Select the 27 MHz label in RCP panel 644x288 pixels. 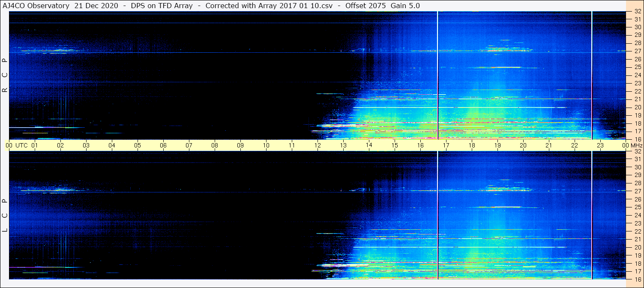(637, 51)
